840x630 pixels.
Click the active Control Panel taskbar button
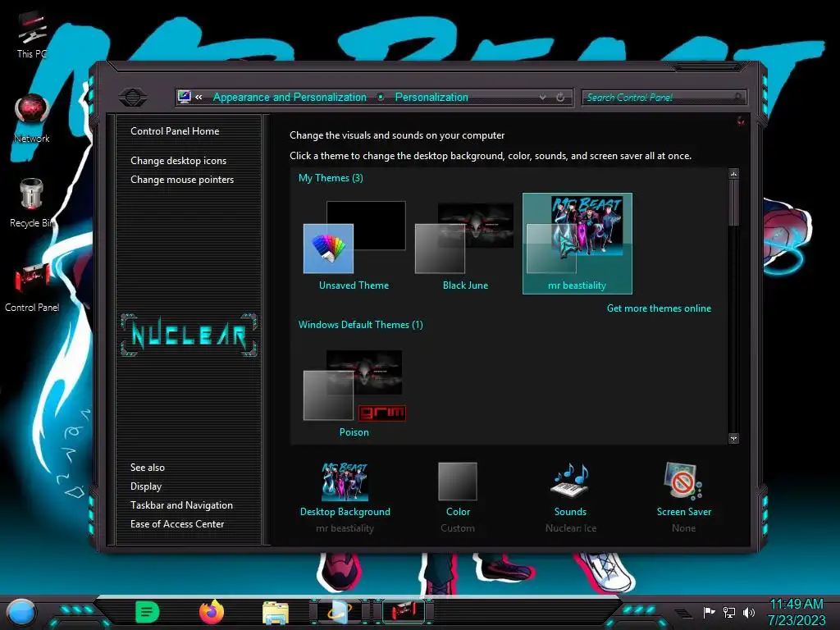404,612
